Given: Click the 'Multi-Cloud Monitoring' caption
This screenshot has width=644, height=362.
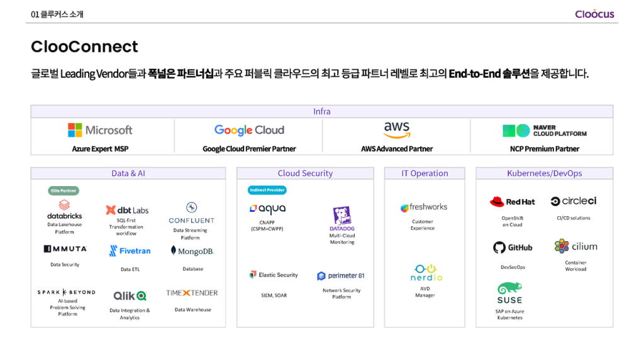Looking at the screenshot, I should 342,239.
